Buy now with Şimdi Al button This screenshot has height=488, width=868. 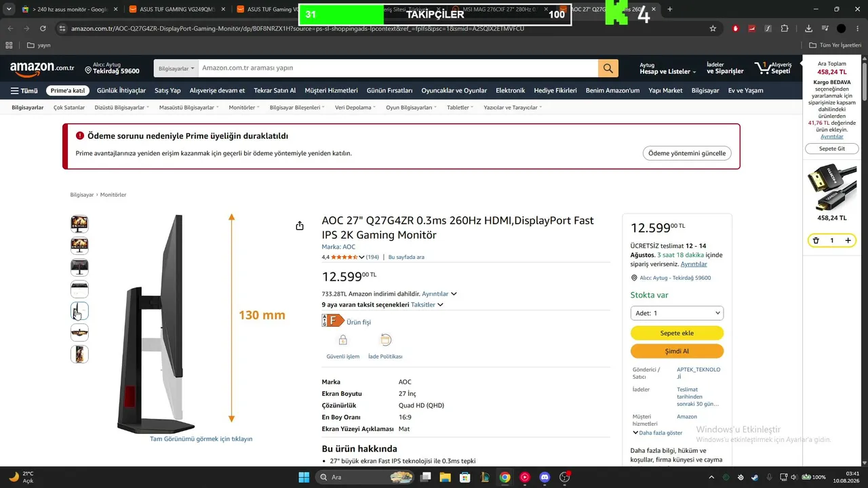[677, 351]
